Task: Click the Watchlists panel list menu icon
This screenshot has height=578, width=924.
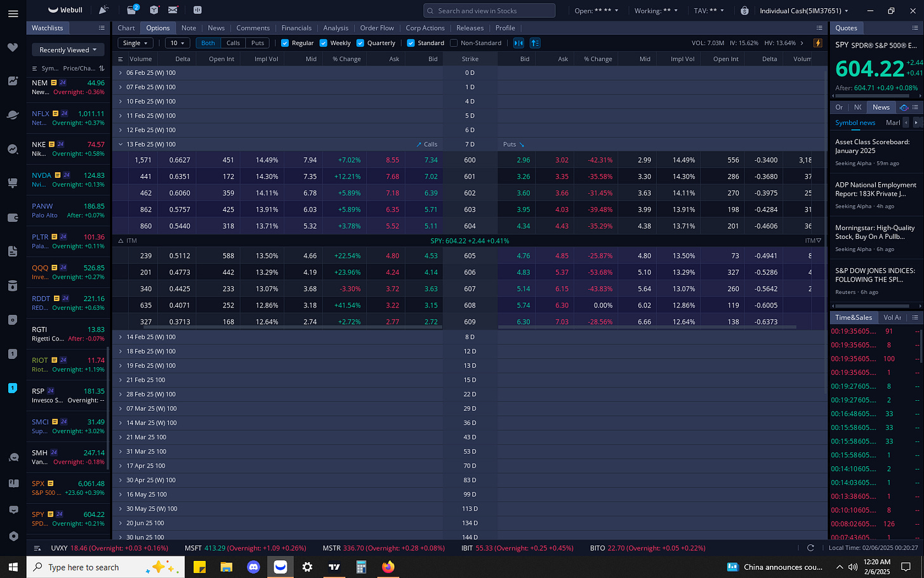Action: pos(102,28)
